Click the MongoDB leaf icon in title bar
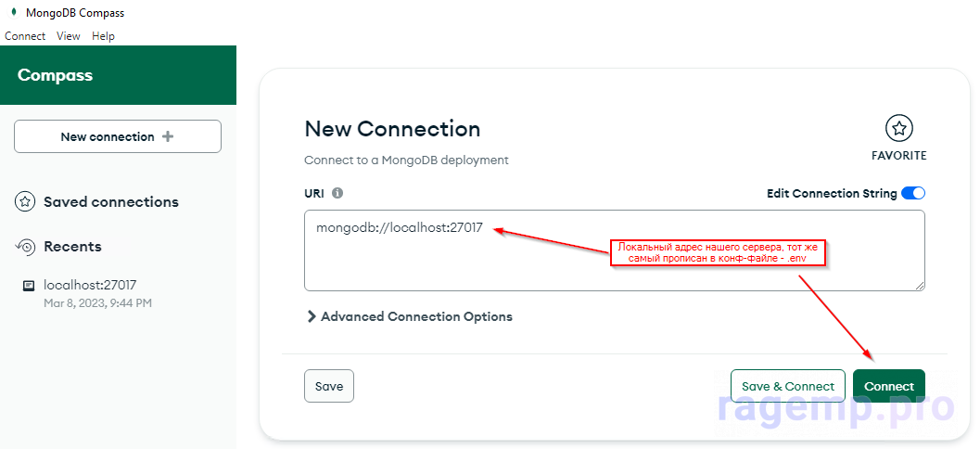The width and height of the screenshot is (980, 449). [14, 13]
